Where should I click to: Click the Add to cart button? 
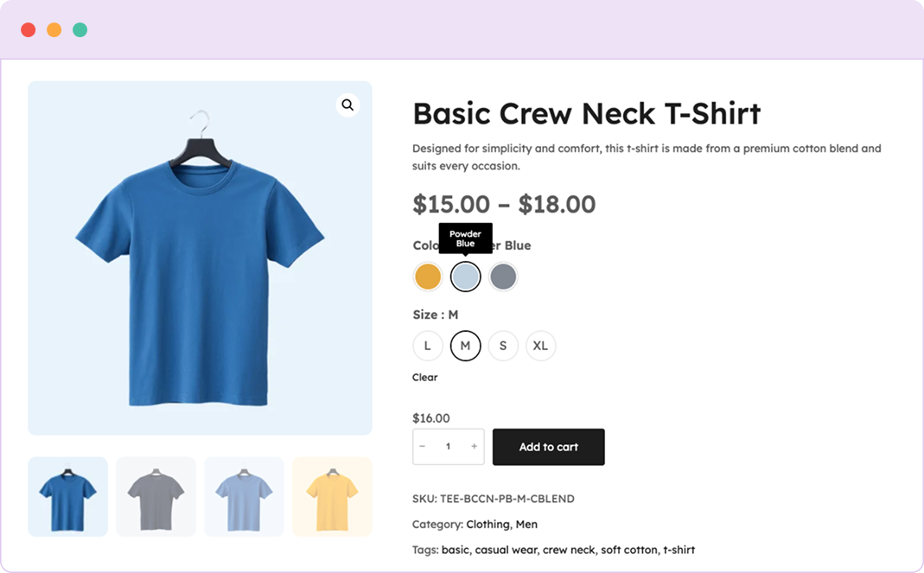[548, 447]
